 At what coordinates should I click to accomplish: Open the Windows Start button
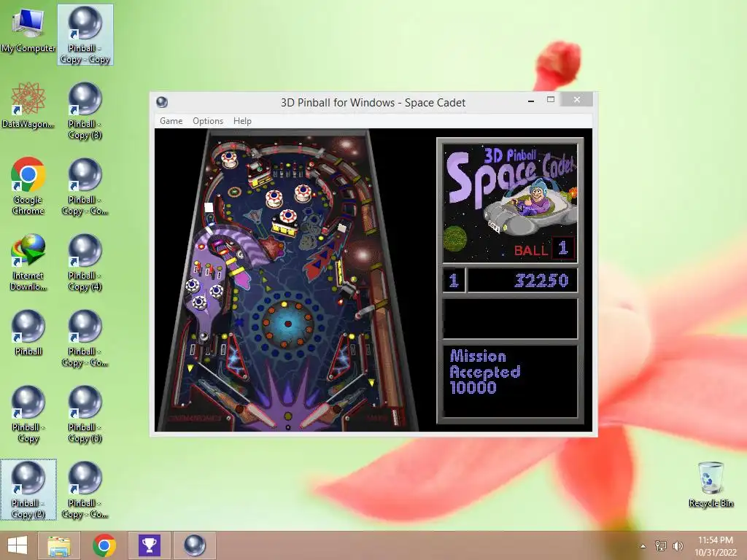(18, 545)
